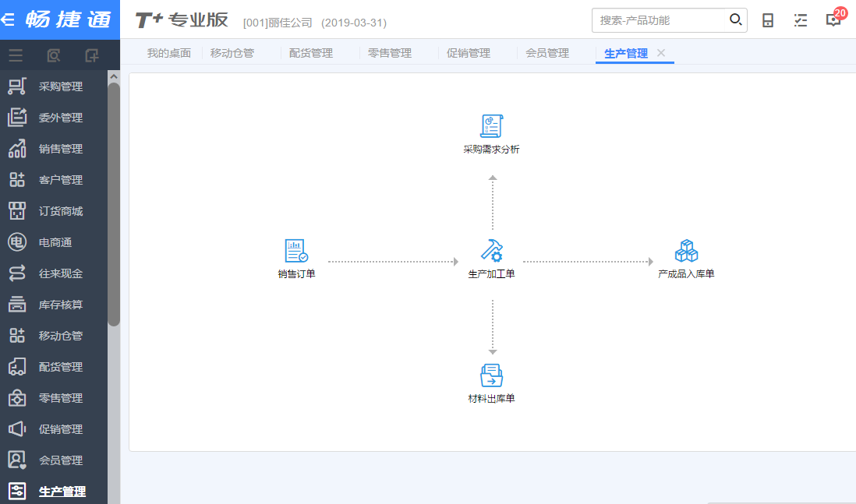The height and width of the screenshot is (504, 856).
Task: Click the 委外管理 sidebar icon
Action: click(17, 118)
